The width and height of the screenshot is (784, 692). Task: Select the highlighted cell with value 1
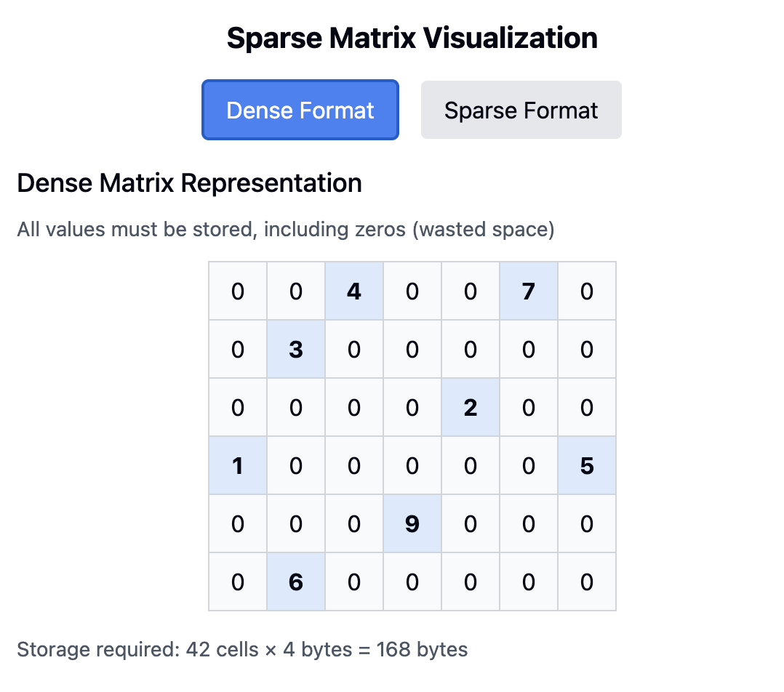click(238, 466)
